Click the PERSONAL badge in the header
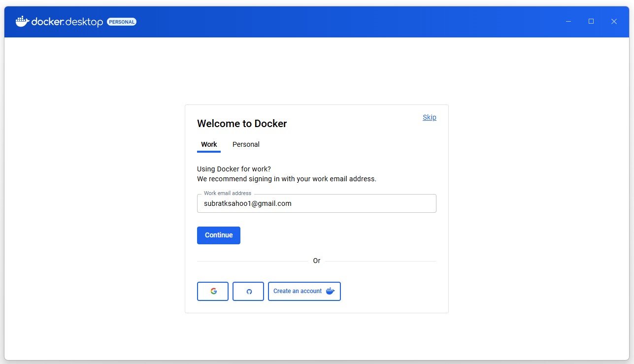Image resolution: width=634 pixels, height=364 pixels. 122,22
